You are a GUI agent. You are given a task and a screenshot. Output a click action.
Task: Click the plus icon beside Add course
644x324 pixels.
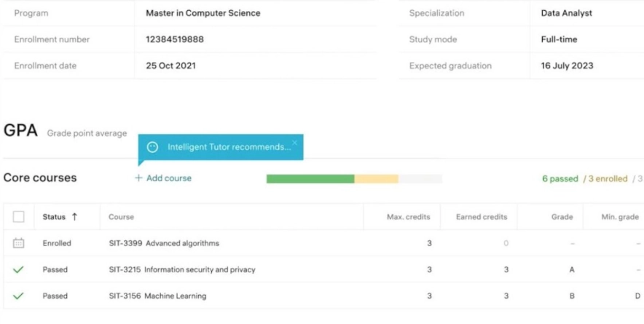(x=138, y=178)
